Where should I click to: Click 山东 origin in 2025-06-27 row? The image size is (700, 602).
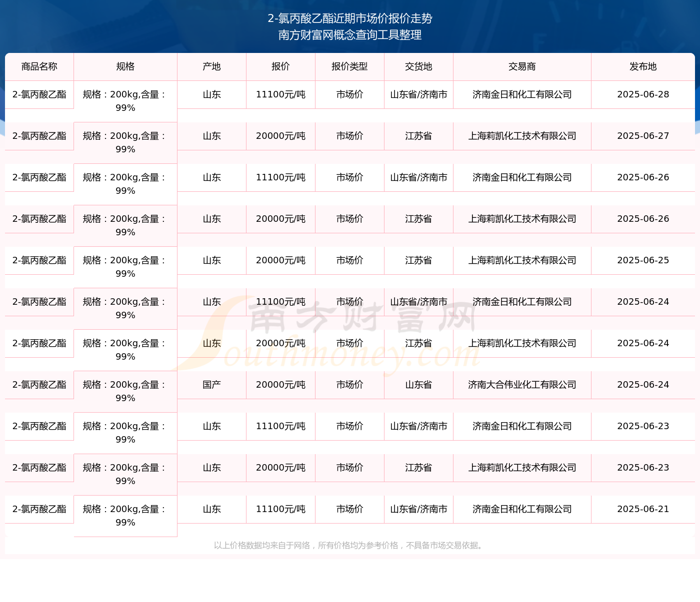212,136
